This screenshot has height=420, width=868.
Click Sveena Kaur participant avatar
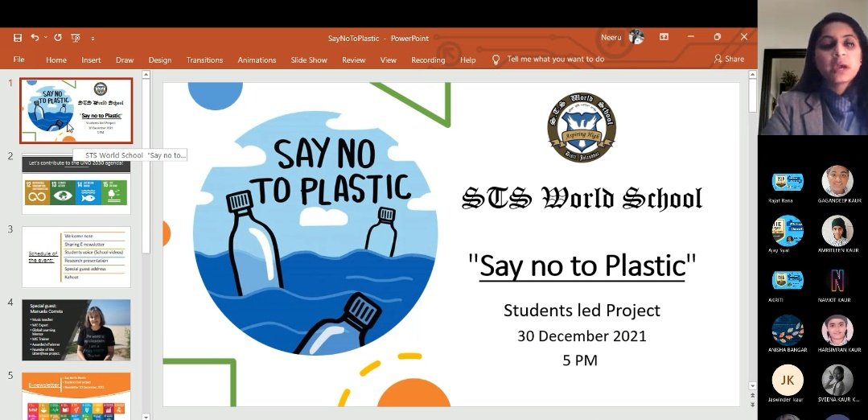837,380
